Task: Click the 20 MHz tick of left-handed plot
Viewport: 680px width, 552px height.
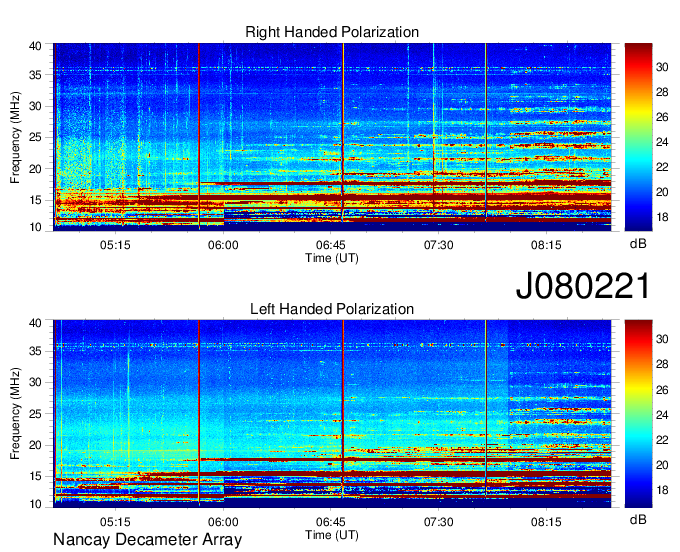Action: (35, 445)
